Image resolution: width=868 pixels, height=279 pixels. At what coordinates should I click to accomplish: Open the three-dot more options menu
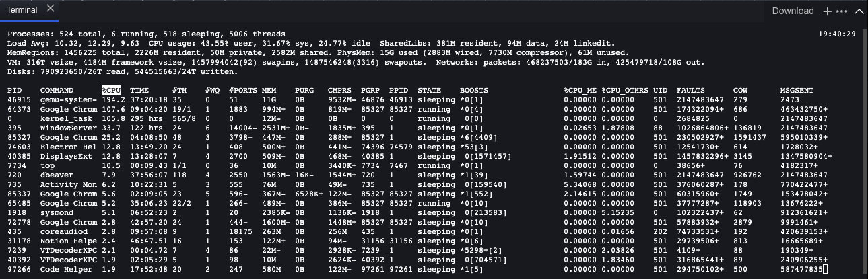coord(842,11)
